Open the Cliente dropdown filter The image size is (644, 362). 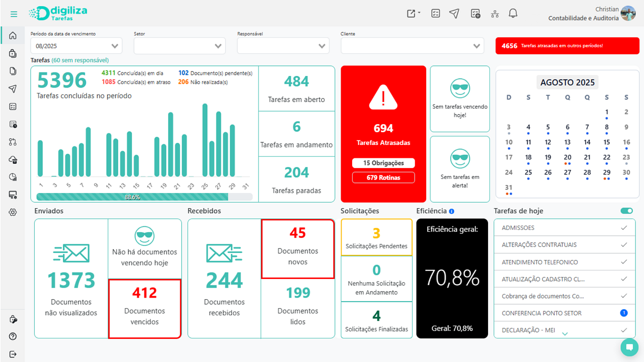(x=412, y=45)
